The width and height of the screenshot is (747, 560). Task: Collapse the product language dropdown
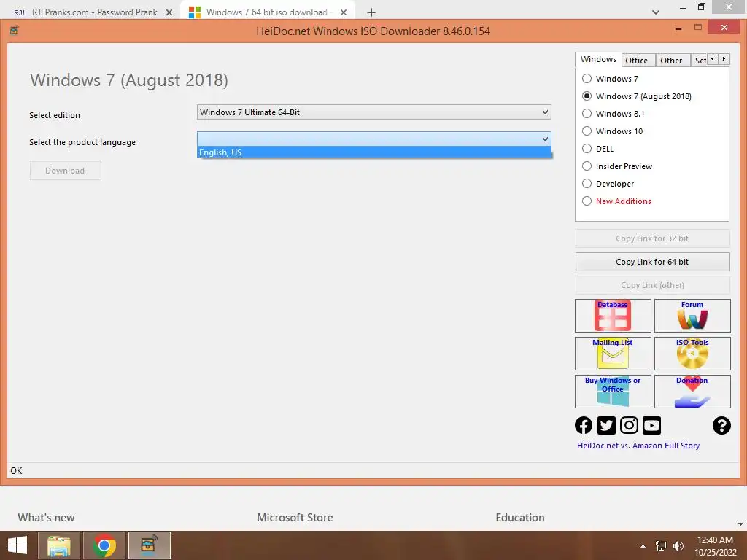point(545,139)
